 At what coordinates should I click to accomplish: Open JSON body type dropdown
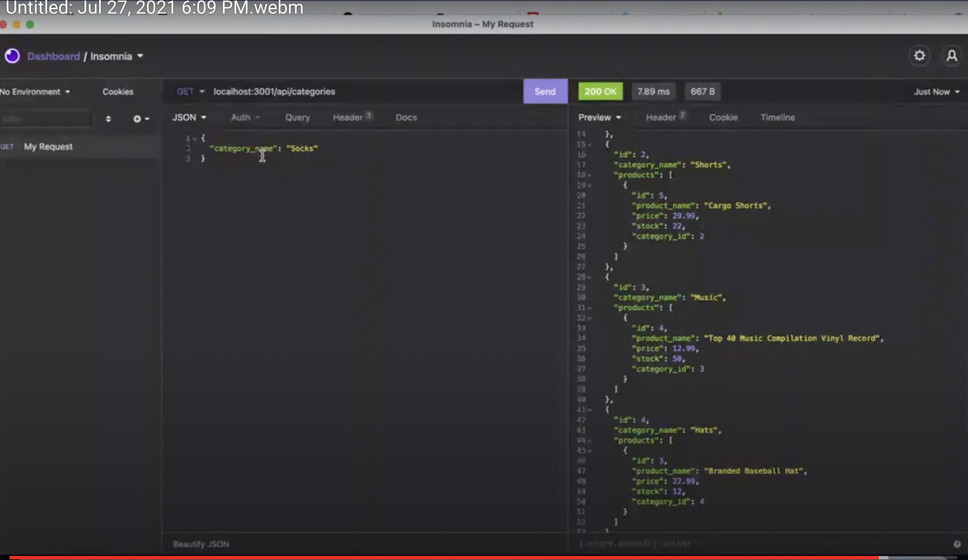[189, 117]
